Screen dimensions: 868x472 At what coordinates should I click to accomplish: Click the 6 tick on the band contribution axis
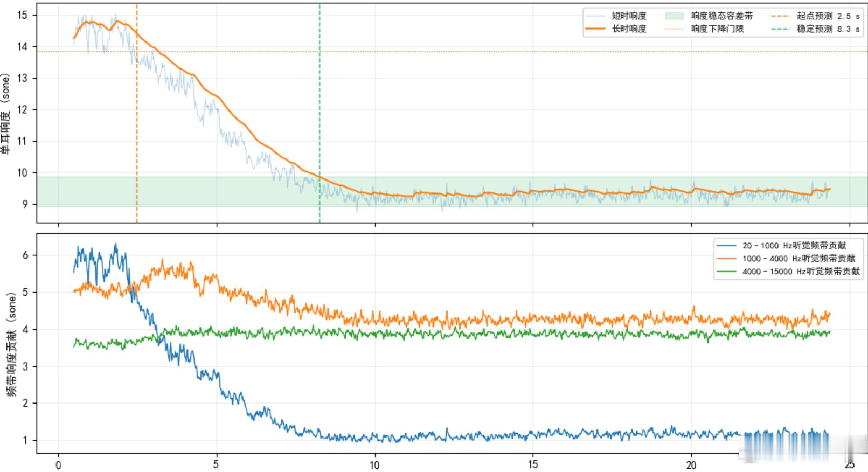25,255
